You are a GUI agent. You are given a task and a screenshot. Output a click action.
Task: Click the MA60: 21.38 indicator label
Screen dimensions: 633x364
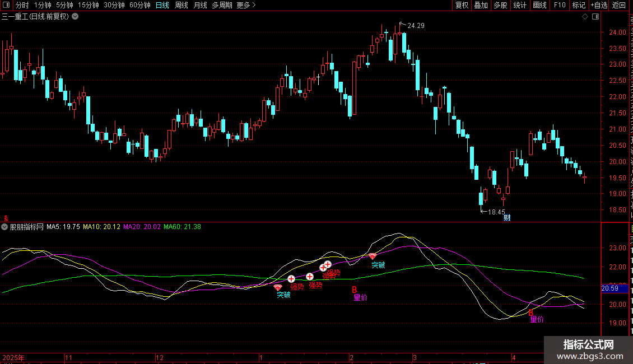point(182,227)
